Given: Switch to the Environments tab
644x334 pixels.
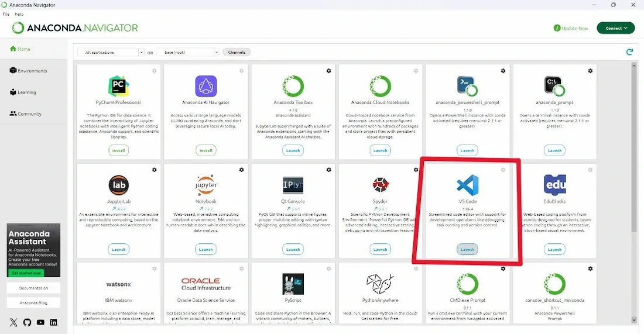Looking at the screenshot, I should pyautogui.click(x=32, y=71).
